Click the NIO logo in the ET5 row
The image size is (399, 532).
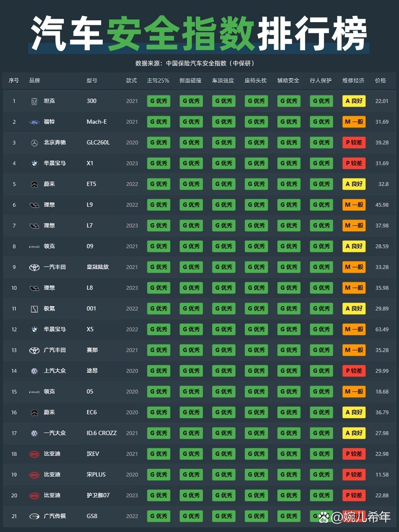(34, 184)
